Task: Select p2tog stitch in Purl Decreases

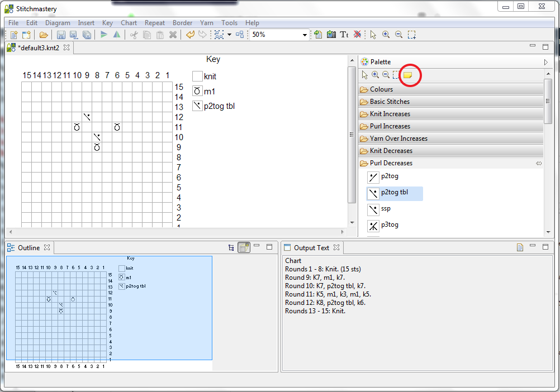Action: tap(373, 178)
